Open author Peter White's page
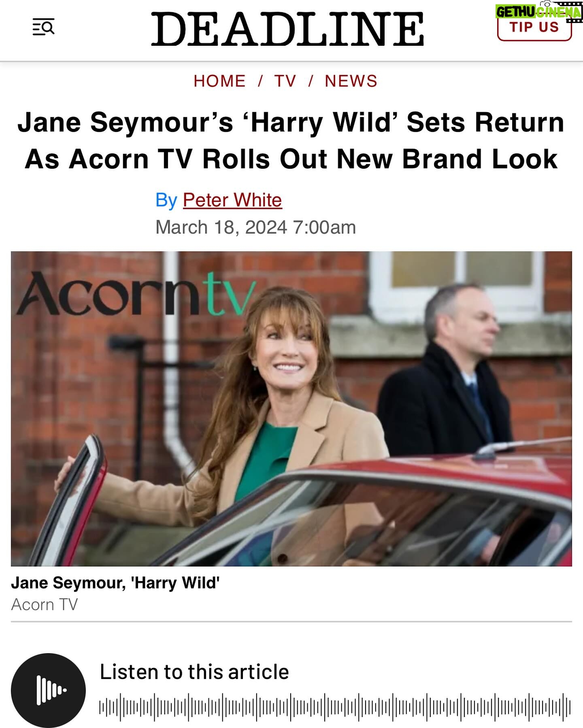 pos(232,200)
